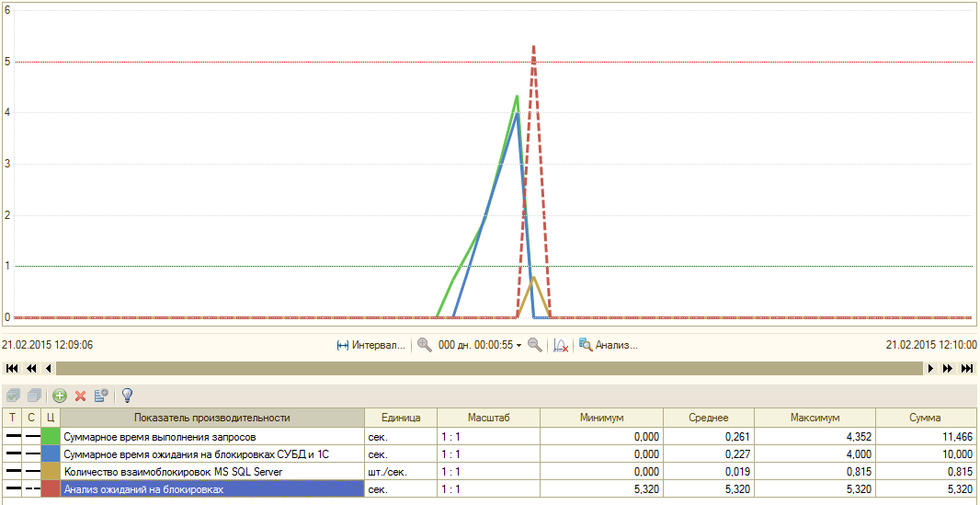Click the yellow color swatch of Количество взаимоблокировок row
The image size is (980, 505).
(50, 471)
